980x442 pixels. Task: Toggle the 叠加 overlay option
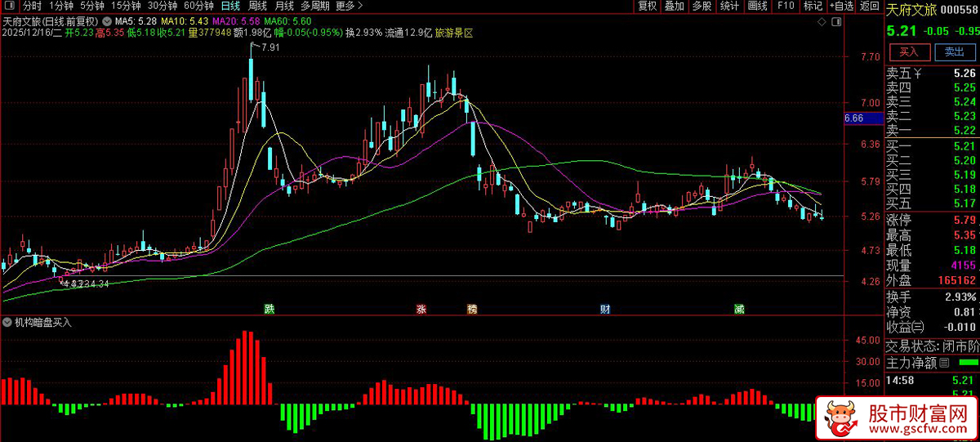[674, 6]
